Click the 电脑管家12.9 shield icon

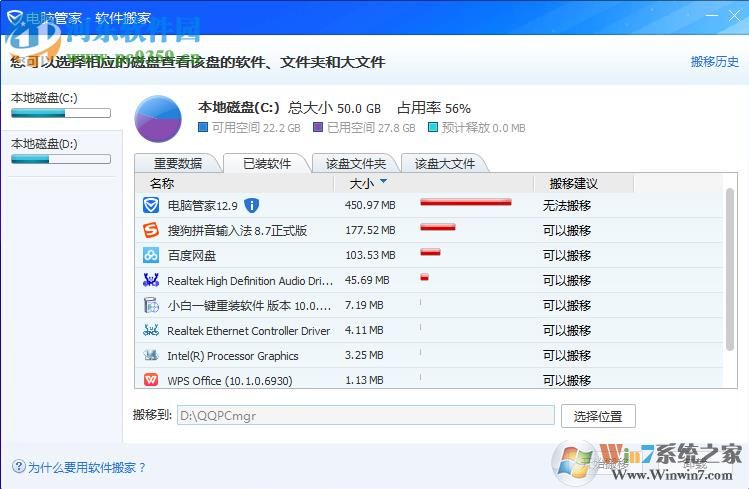click(x=151, y=205)
